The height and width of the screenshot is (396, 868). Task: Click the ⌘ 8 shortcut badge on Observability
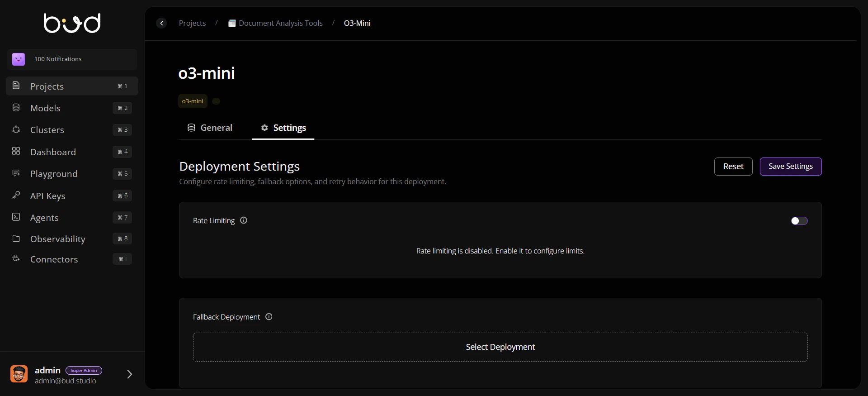[x=123, y=239]
